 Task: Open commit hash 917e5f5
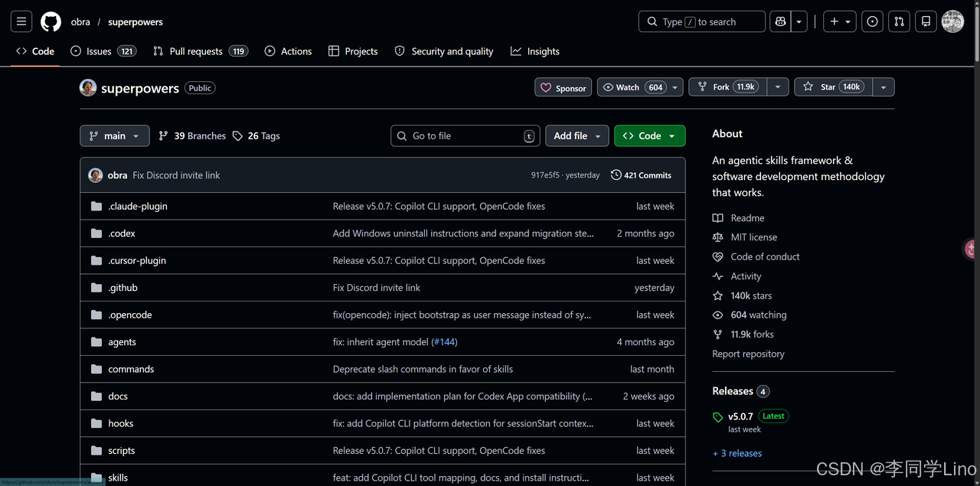(x=545, y=175)
